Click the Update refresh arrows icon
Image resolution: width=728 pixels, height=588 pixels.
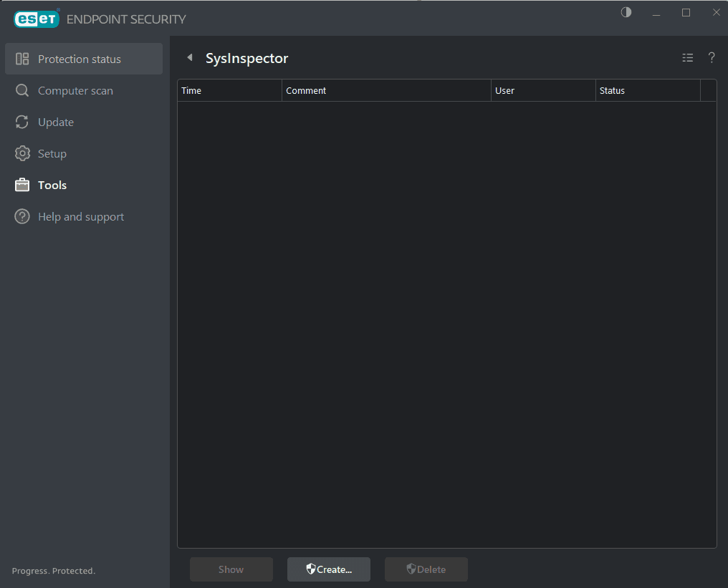pyautogui.click(x=22, y=122)
